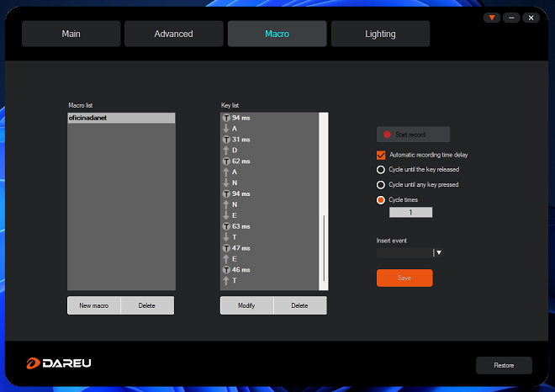Image resolution: width=555 pixels, height=392 pixels.
Task: Open the orange triangle menu in the title bar
Action: [x=492, y=18]
